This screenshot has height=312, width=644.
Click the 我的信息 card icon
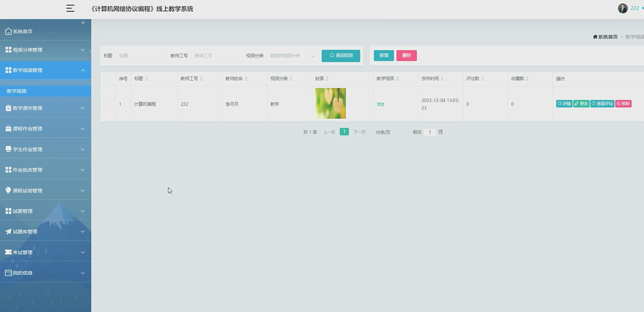pyautogui.click(x=8, y=273)
